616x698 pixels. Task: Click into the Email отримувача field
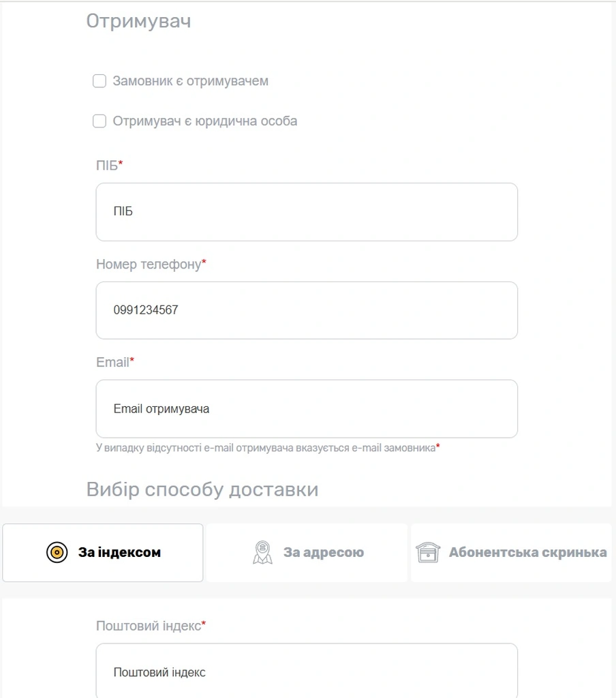click(307, 409)
